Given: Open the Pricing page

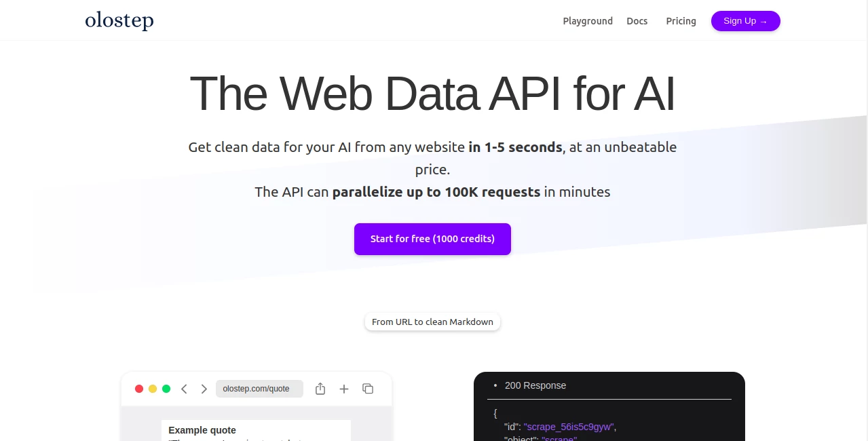Looking at the screenshot, I should coord(681,21).
